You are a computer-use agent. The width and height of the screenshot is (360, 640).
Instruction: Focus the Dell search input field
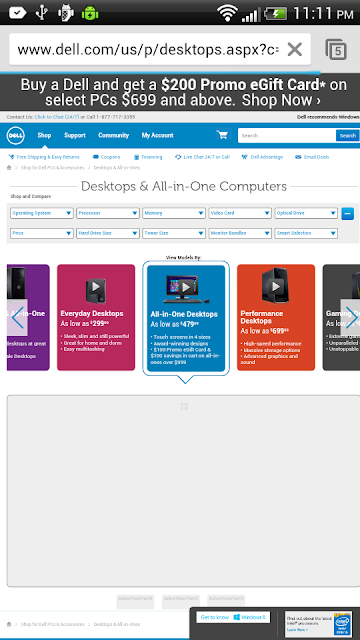tap(287, 136)
